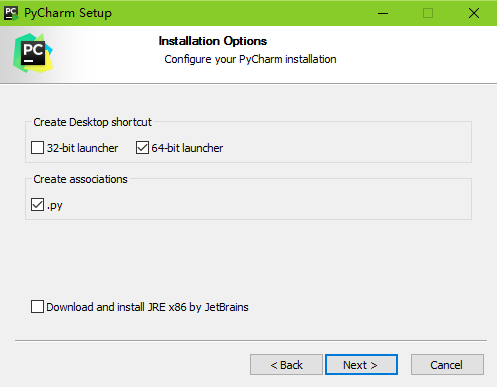This screenshot has height=387, width=497.
Task: Click the 32-bit launcher label text
Action: [82, 148]
